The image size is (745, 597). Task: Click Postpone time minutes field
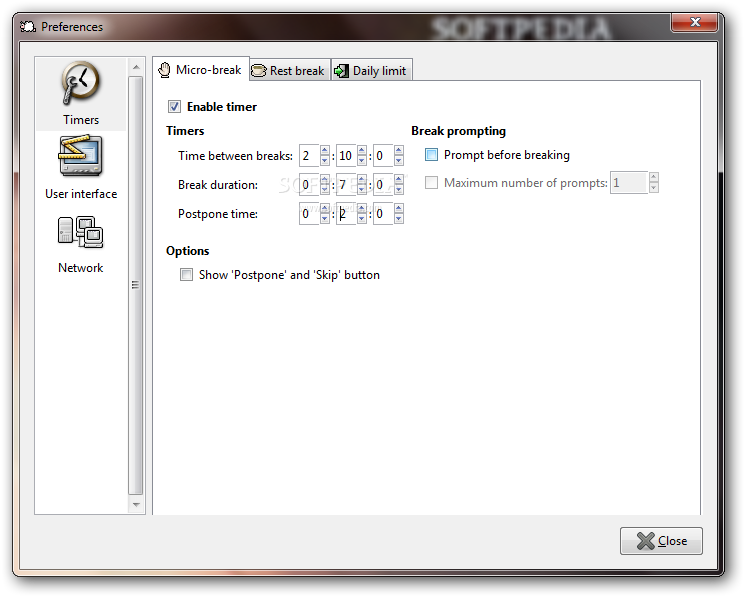tap(346, 213)
